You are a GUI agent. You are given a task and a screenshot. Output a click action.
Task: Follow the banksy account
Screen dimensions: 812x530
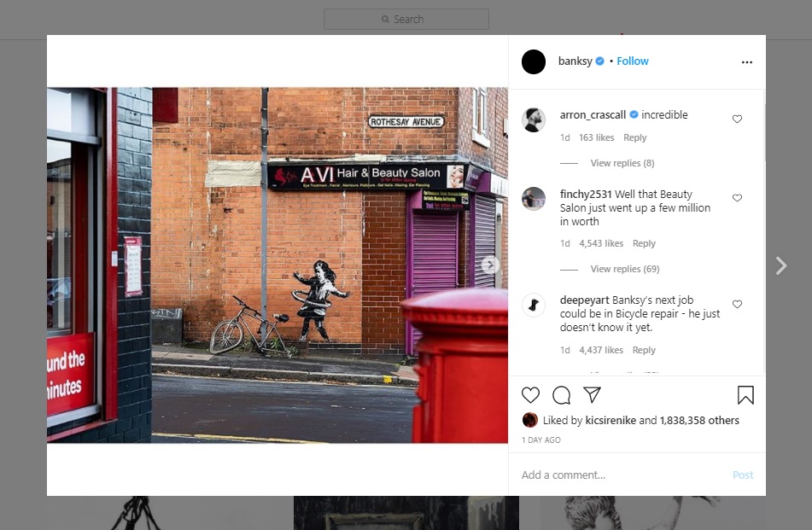tap(633, 61)
